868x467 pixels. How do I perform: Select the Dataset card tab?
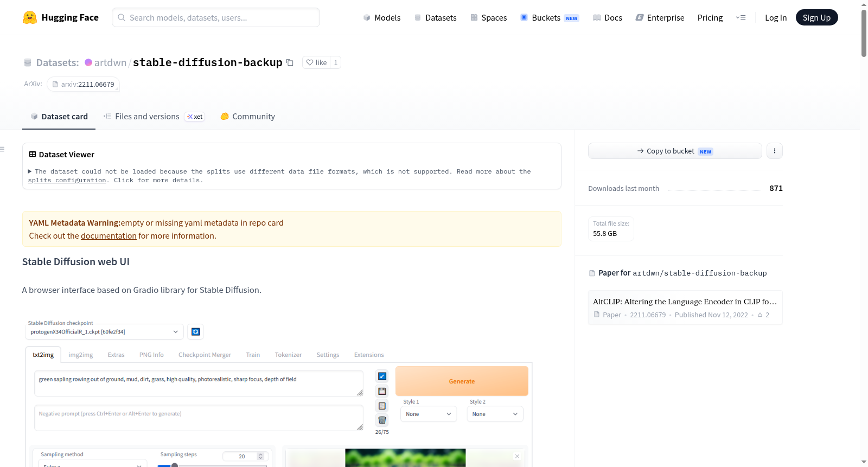pyautogui.click(x=59, y=117)
